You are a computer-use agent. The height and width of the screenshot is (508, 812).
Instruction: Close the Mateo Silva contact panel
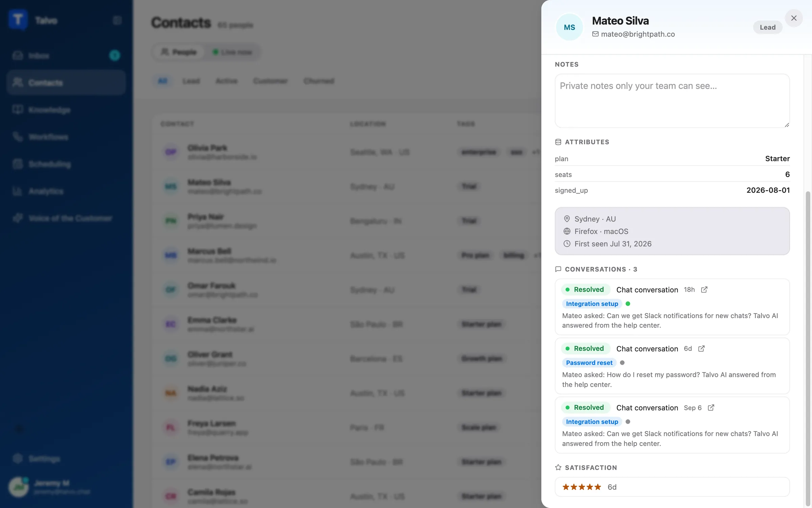coord(794,18)
